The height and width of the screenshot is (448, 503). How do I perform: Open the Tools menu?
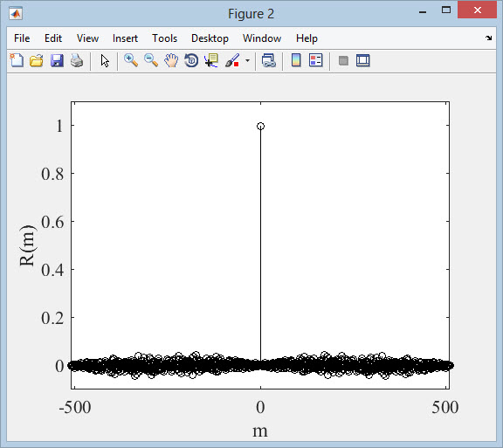point(164,38)
